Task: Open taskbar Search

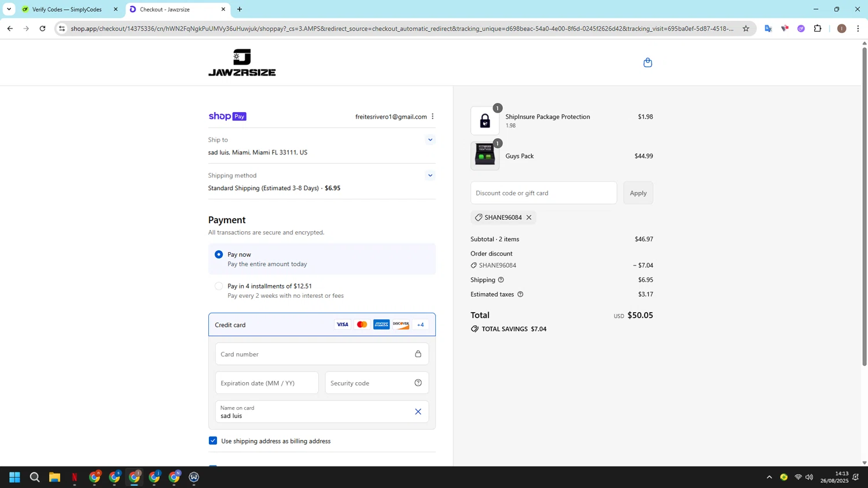Action: (35, 477)
